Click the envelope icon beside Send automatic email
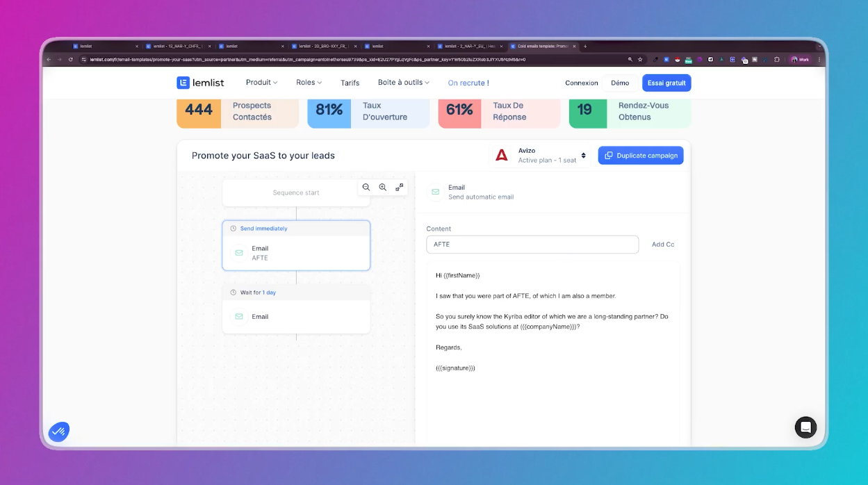 pyautogui.click(x=436, y=192)
